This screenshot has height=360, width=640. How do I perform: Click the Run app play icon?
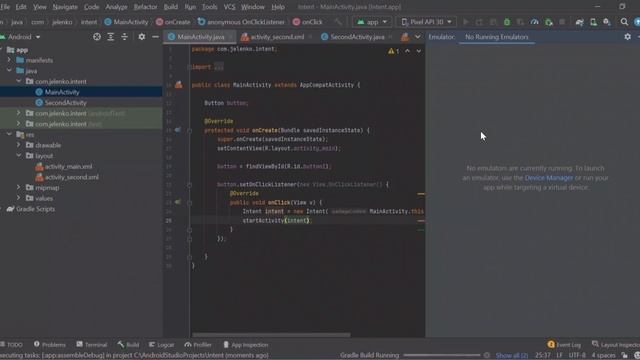point(466,22)
